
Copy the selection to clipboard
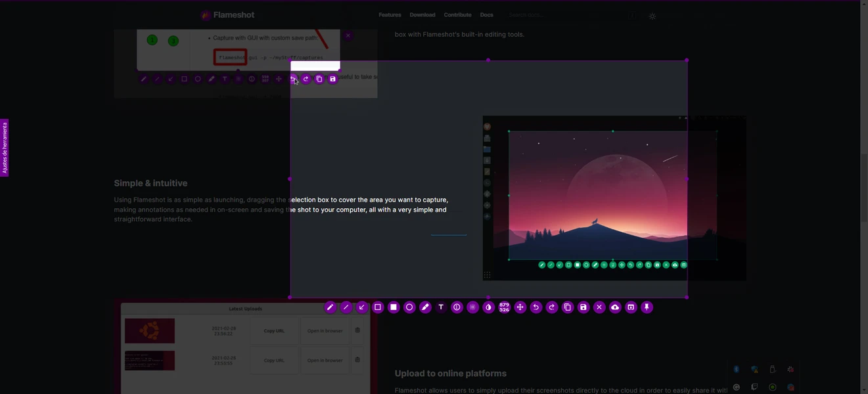coord(568,307)
